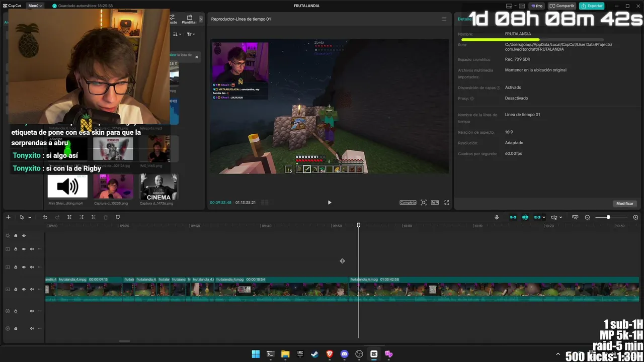Mute the main frutalandia_4.mpg video track
The height and width of the screenshot is (362, 644).
(x=32, y=289)
